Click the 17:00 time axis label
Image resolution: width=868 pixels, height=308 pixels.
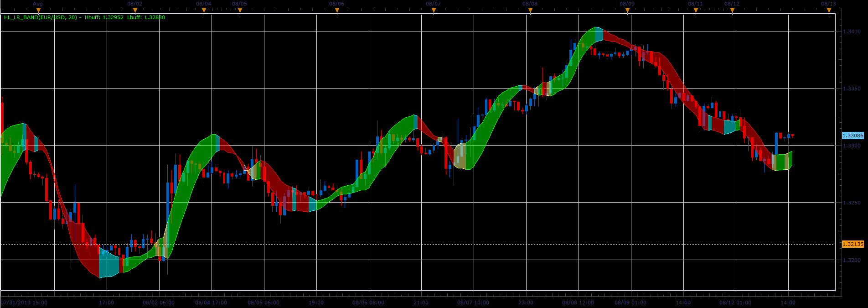coord(106,303)
